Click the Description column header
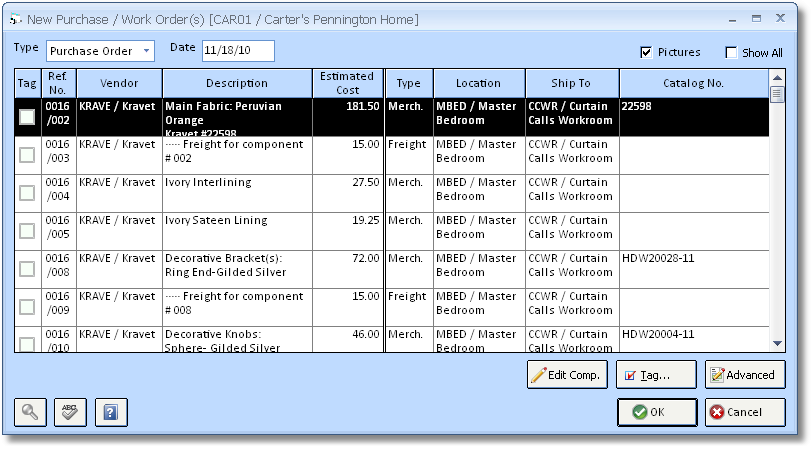812x449 pixels. point(237,83)
